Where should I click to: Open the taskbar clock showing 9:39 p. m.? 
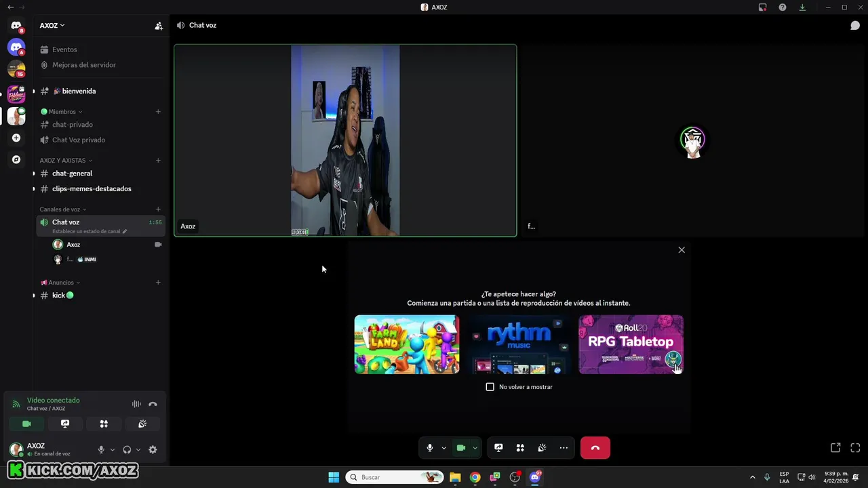click(x=836, y=477)
